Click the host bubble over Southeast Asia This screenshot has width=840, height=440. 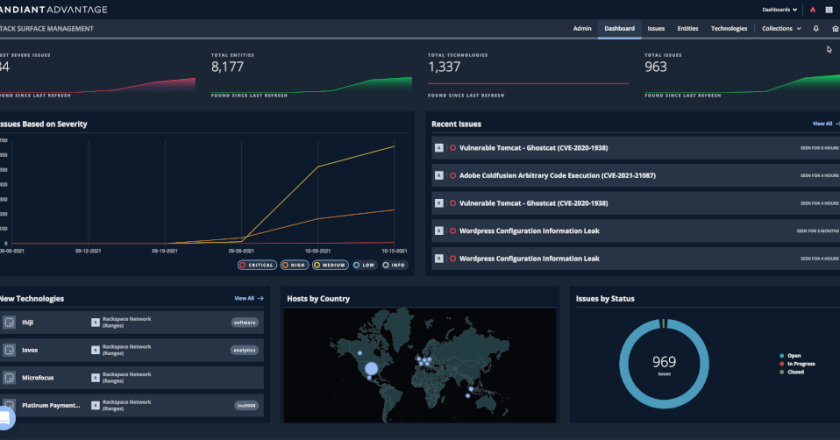click(471, 389)
